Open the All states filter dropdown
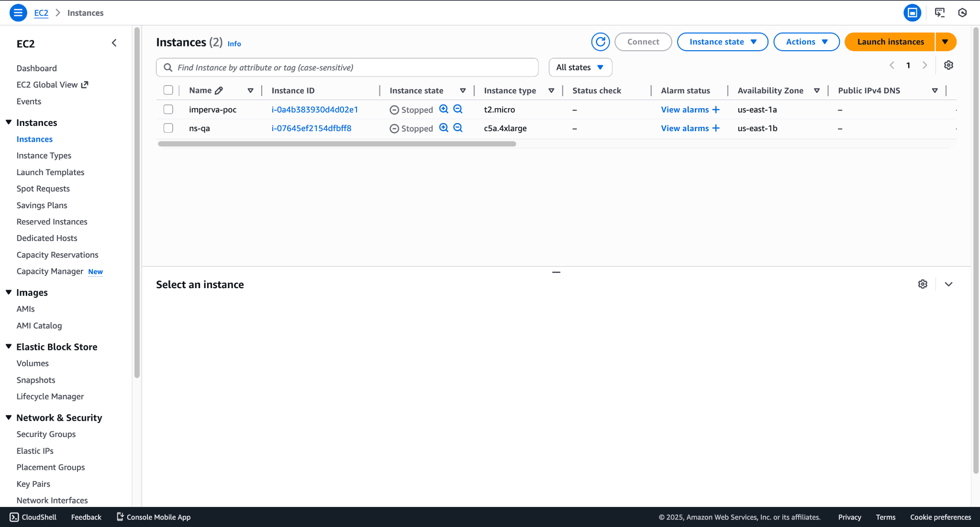The image size is (980, 527). 580,67
